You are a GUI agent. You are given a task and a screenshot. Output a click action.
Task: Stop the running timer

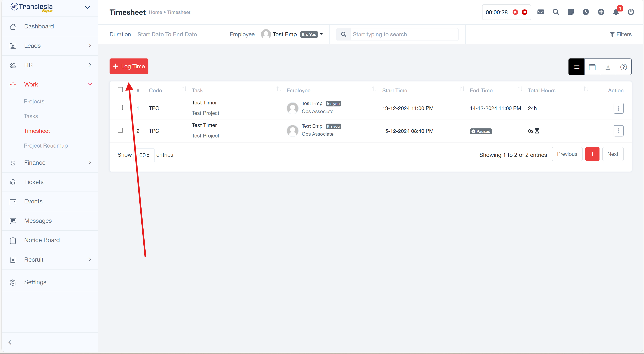(525, 12)
